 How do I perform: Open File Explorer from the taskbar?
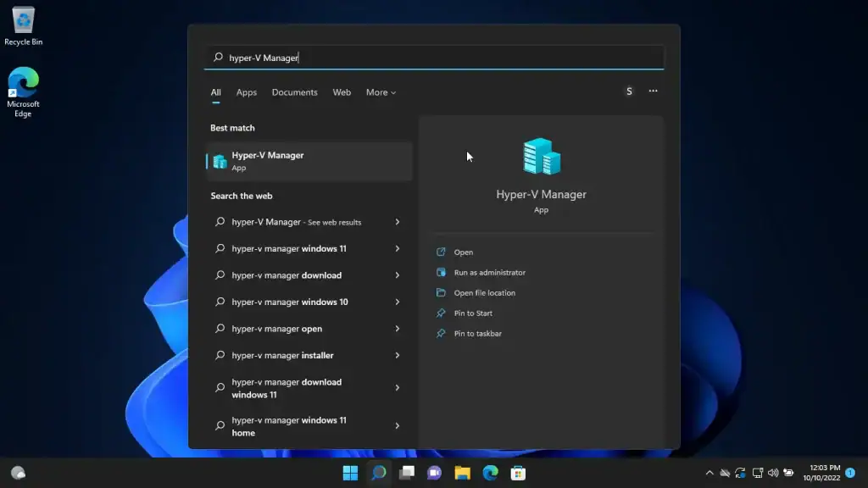(x=460, y=473)
